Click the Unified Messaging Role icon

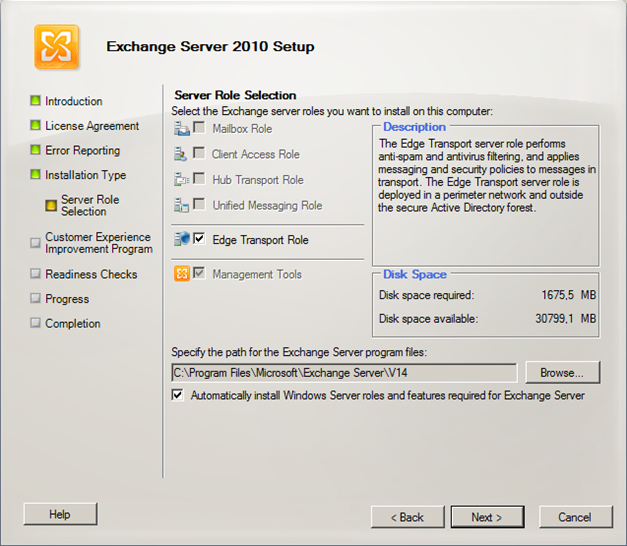(182, 205)
